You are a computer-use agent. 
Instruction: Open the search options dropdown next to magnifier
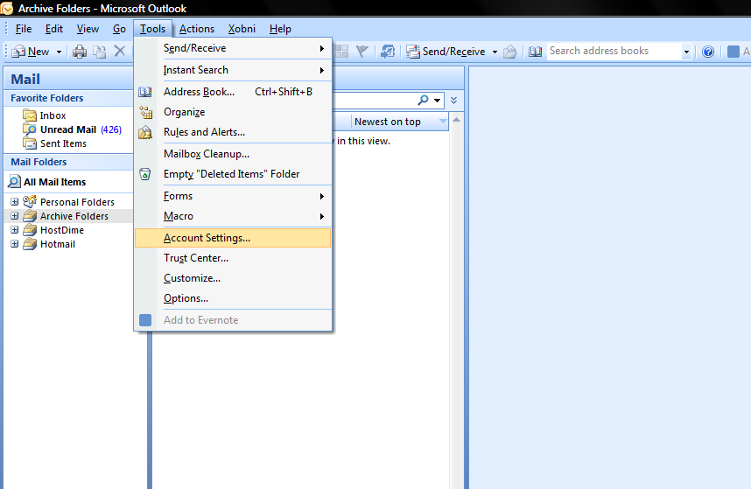click(437, 100)
